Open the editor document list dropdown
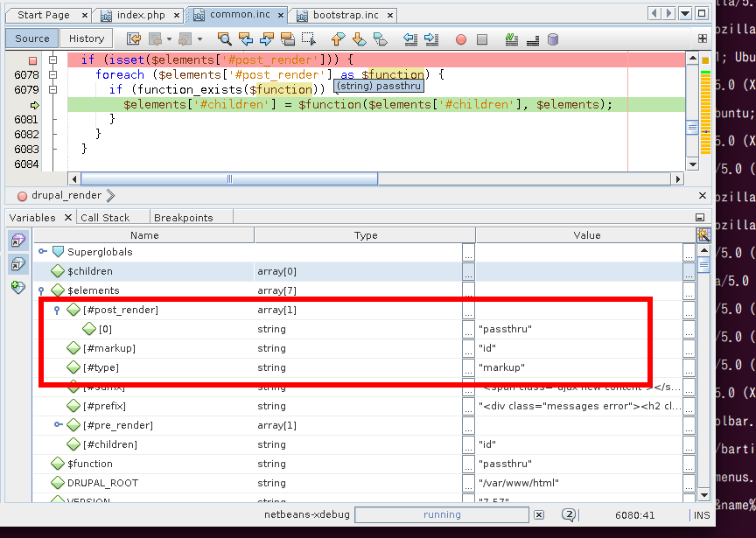756x538 pixels. [684, 13]
